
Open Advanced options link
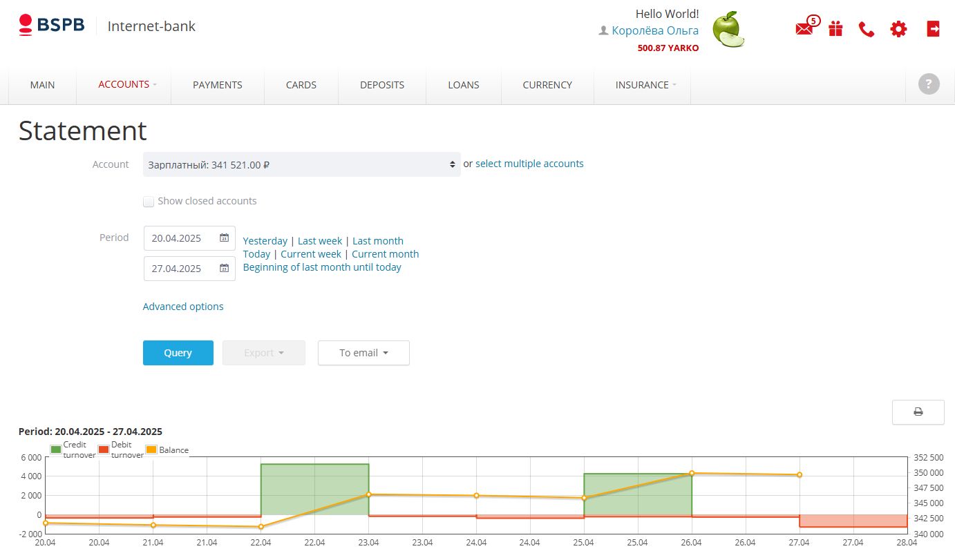click(183, 307)
